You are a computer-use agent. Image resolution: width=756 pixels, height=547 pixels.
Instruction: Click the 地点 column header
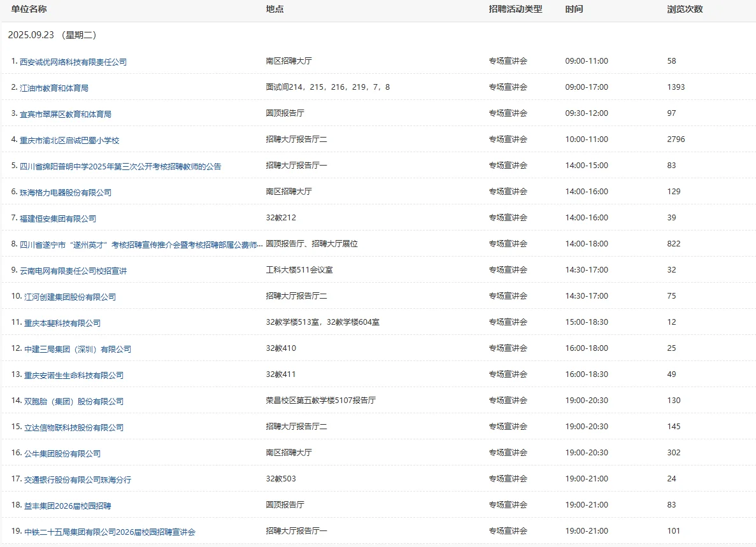pos(275,9)
